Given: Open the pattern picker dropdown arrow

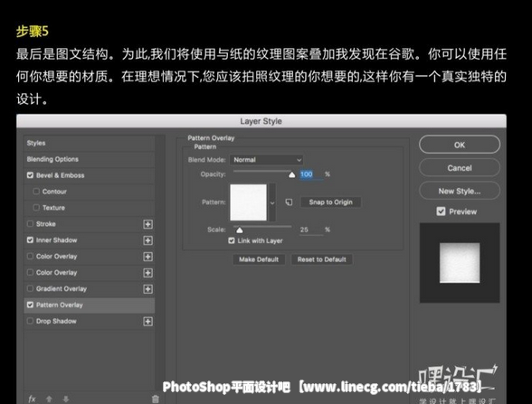Looking at the screenshot, I should 272,202.
